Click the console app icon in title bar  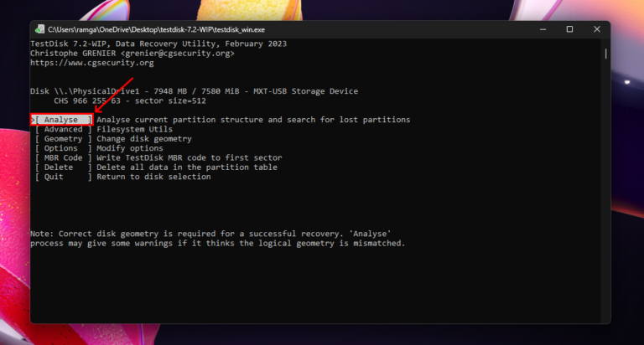point(39,29)
